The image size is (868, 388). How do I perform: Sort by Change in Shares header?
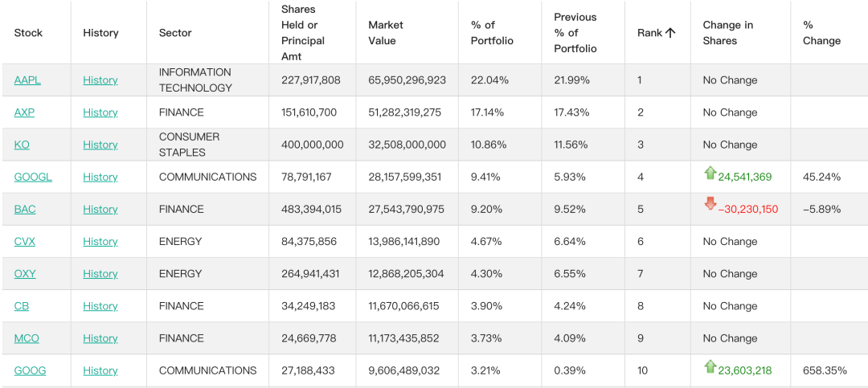click(x=728, y=33)
